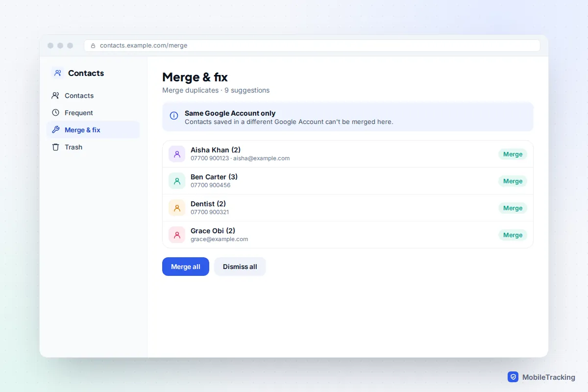This screenshot has height=392, width=588.
Task: Click the clock icon beside Frequent
Action: pos(55,113)
